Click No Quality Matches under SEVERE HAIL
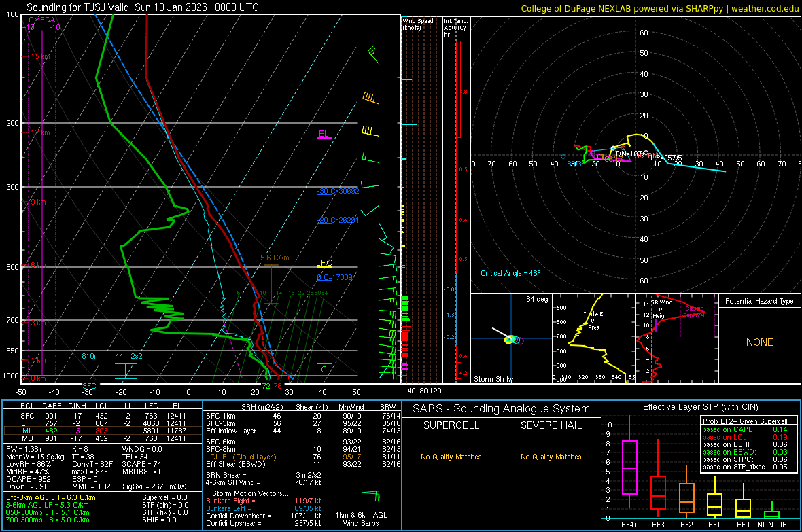Image resolution: width=802 pixels, height=532 pixels. tap(551, 457)
